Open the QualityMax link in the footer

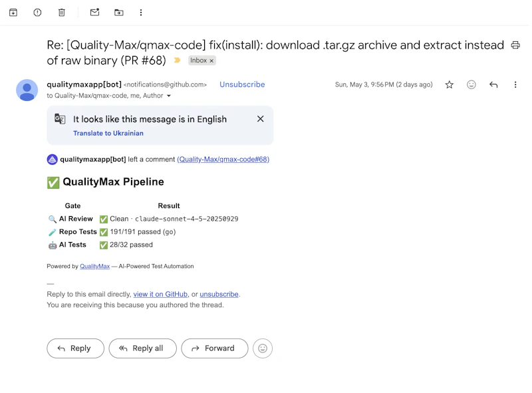pyautogui.click(x=94, y=267)
